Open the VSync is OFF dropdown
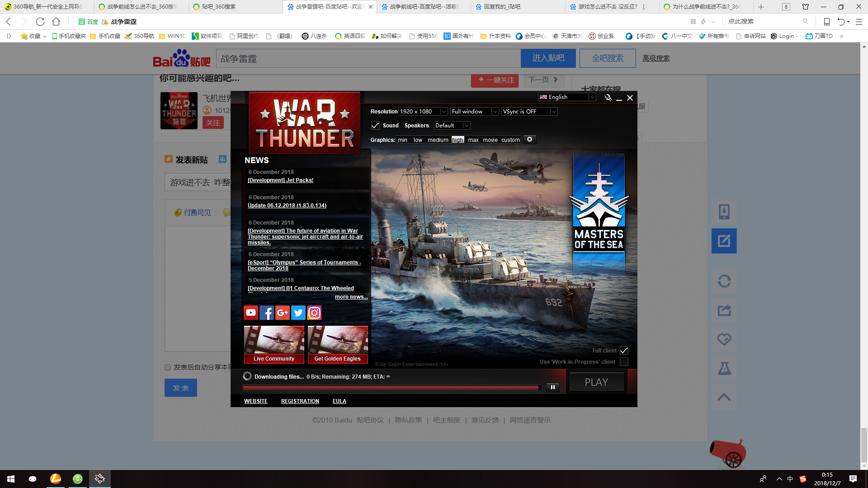868x488 pixels. 529,112
